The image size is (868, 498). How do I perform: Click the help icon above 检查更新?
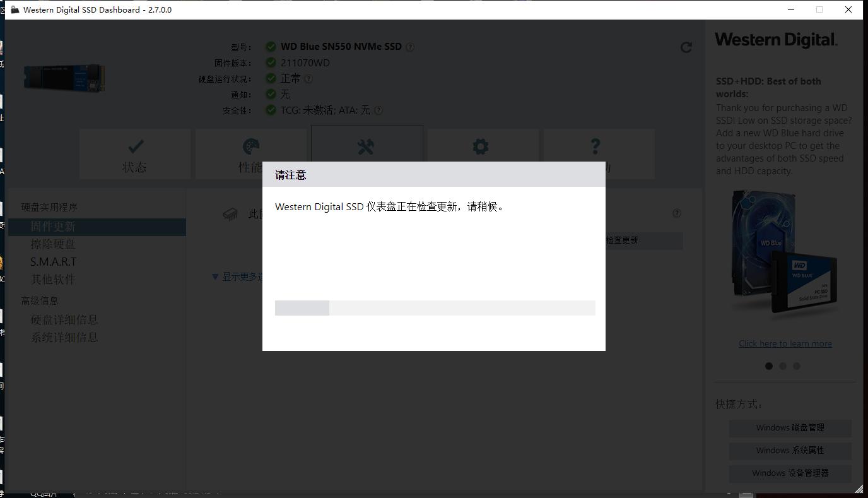(x=676, y=213)
